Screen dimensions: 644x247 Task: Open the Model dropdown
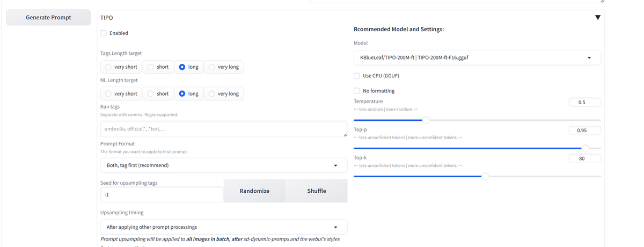477,57
